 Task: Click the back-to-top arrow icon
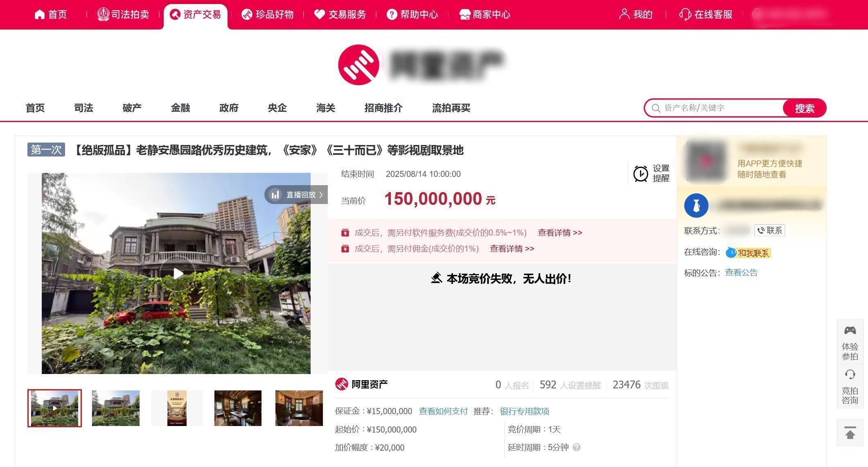tap(850, 433)
